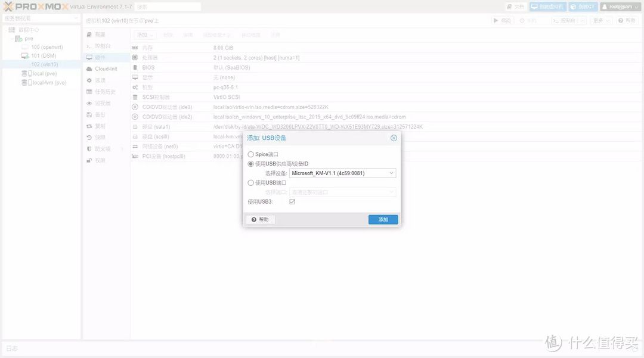
Task: Click the local-lvm (pve) storage icon
Action: click(x=25, y=83)
